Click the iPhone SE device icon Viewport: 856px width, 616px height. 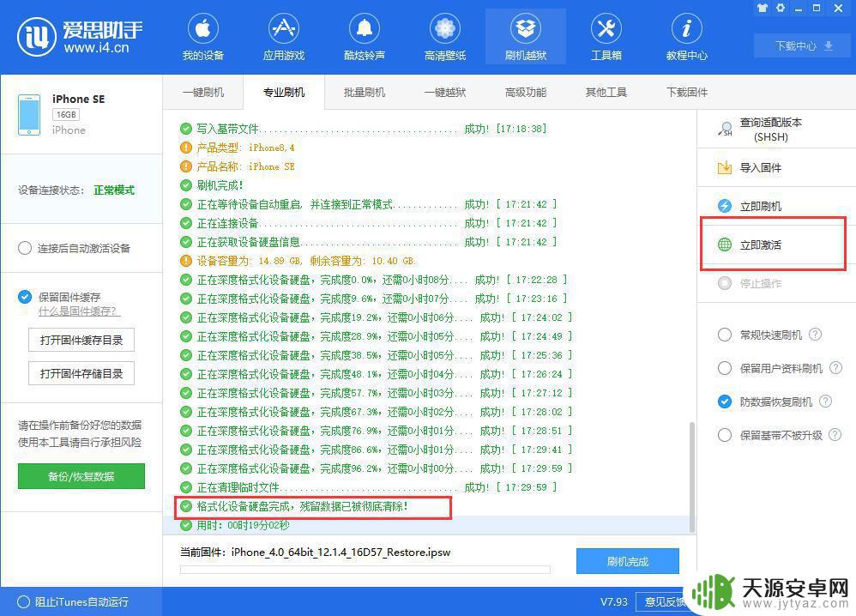click(x=29, y=115)
